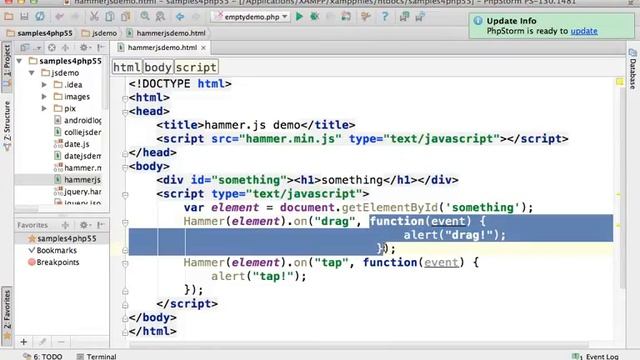Collapse the samples4php55 project root
This screenshot has width=640, height=360.
pos(19,61)
